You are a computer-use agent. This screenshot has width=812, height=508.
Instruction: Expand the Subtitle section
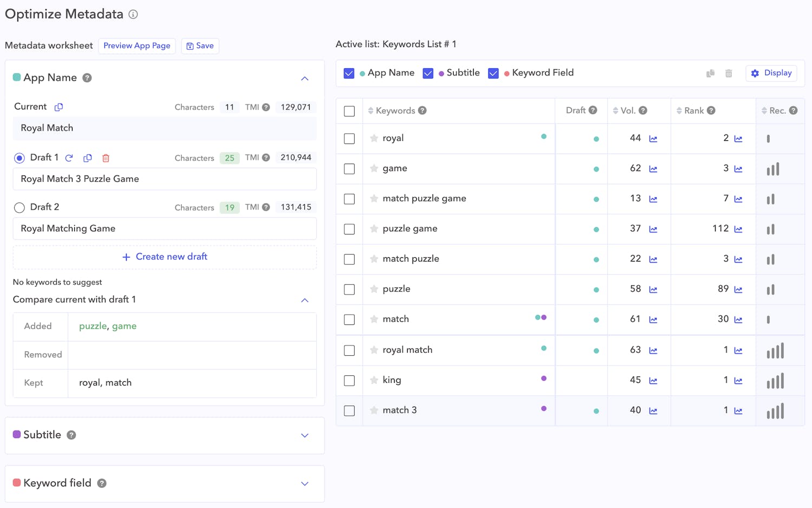pos(305,435)
